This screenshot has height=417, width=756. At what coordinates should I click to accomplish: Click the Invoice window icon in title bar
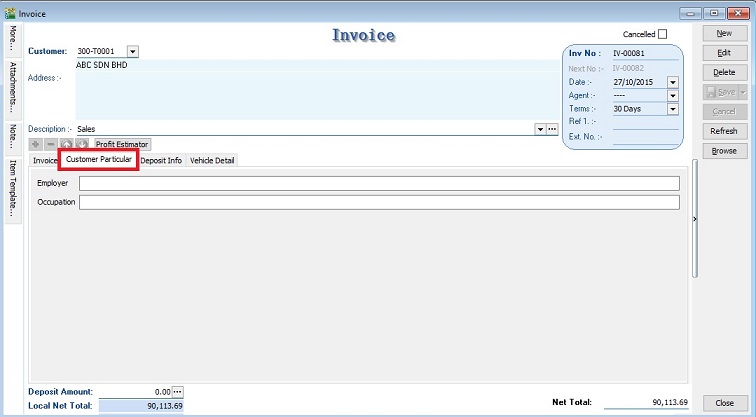tap(10, 14)
